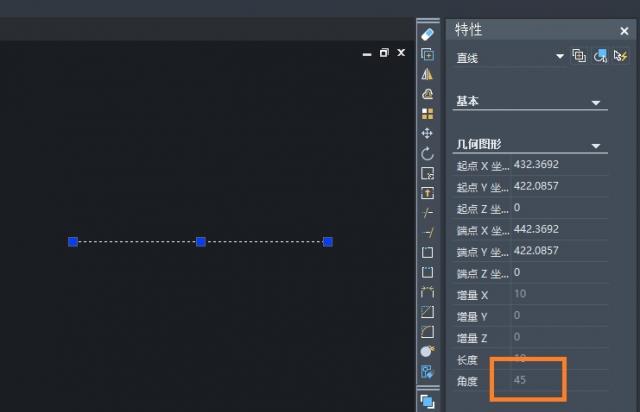The image size is (640, 412).
Task: Select the Fillet tool
Action: click(x=427, y=332)
